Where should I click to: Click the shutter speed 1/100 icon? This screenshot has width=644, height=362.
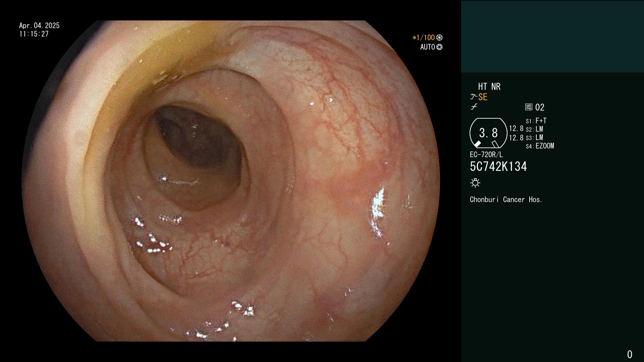pyautogui.click(x=439, y=38)
